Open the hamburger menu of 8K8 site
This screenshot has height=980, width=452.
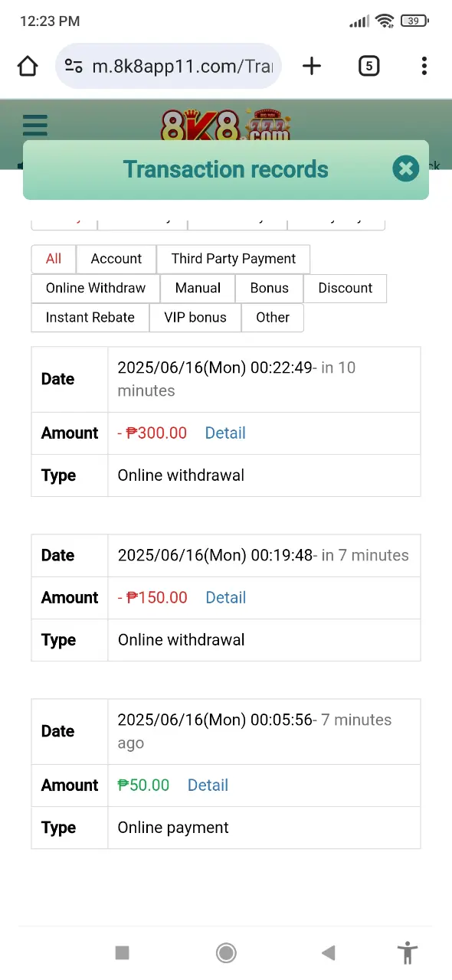click(x=35, y=125)
